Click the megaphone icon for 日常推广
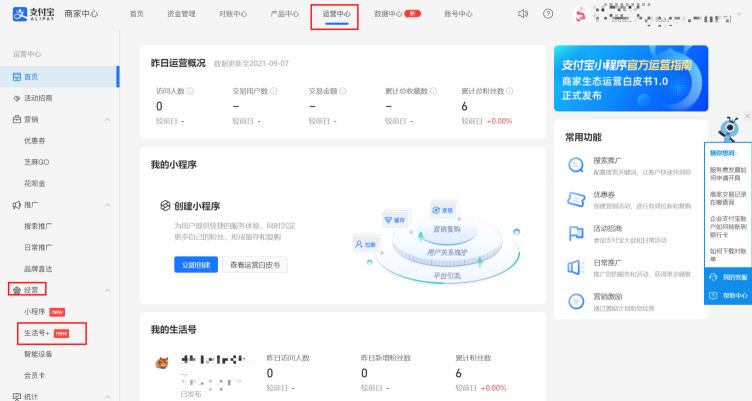Screen dimensions: 752x401 [x=576, y=268]
